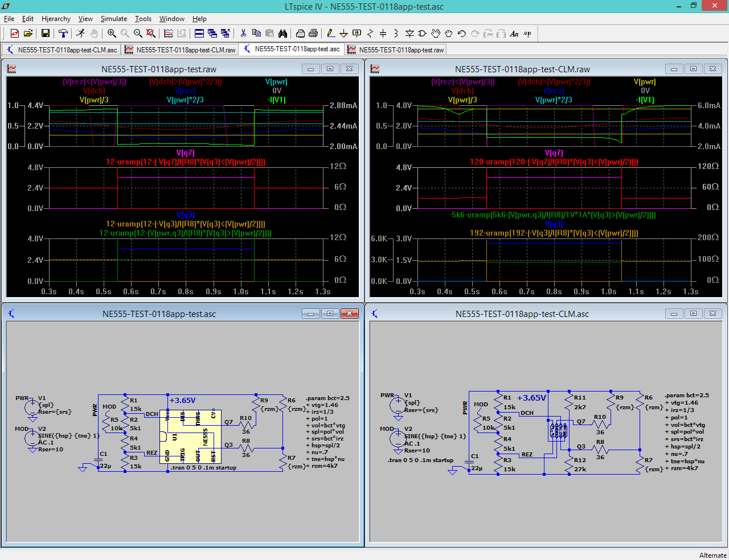Zoom to fit with the crossed magnifier icon
This screenshot has height=560, width=729.
pos(151,34)
